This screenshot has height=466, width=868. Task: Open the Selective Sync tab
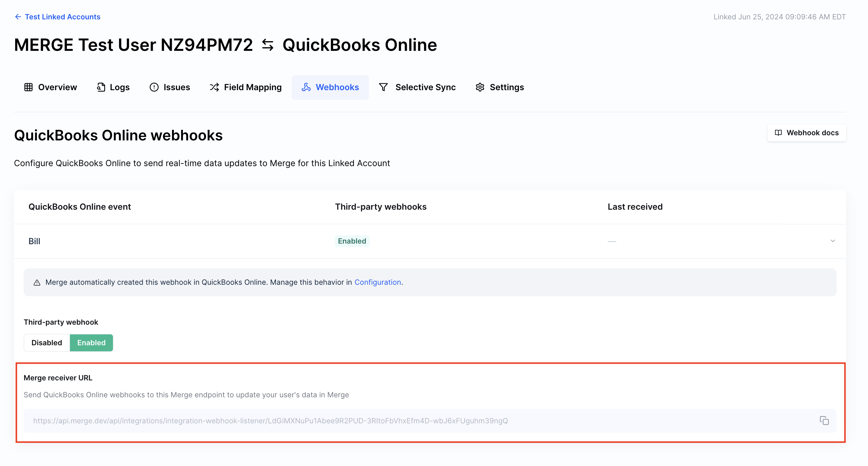425,87
